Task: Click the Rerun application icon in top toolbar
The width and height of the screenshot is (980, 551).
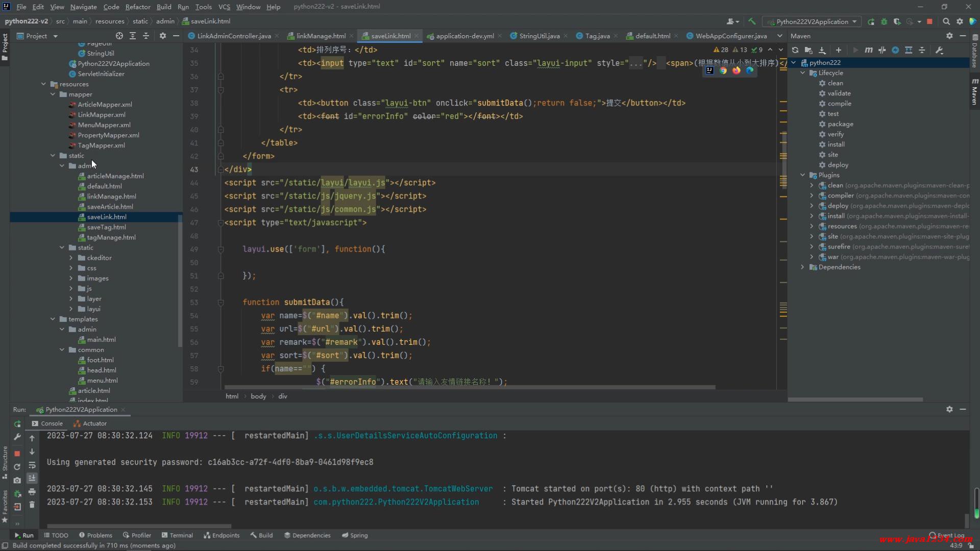Action: click(x=871, y=21)
